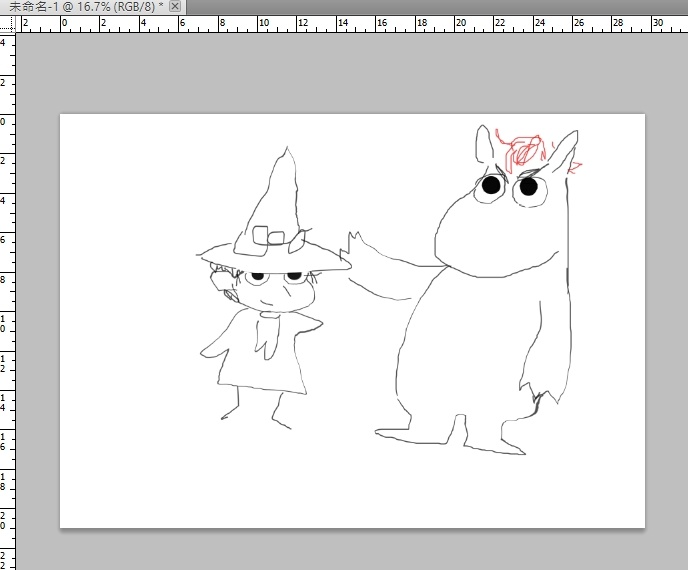Click the ruler origin corner box

coord(7,24)
